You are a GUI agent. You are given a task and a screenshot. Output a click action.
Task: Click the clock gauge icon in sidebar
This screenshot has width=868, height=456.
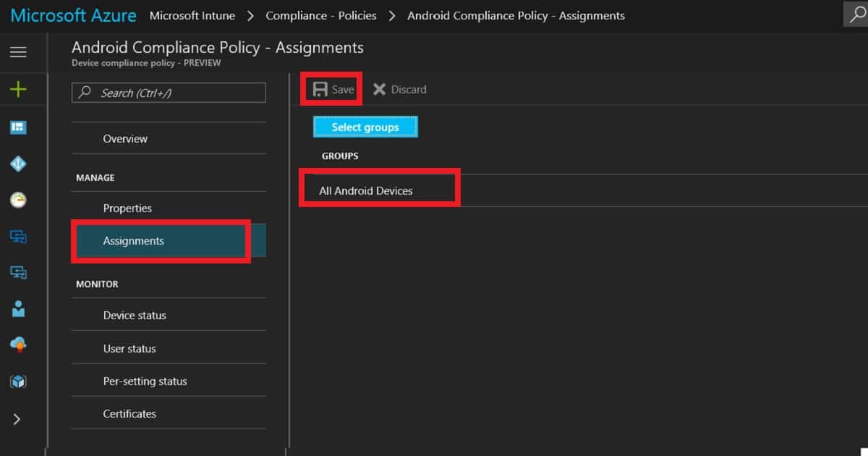point(18,200)
